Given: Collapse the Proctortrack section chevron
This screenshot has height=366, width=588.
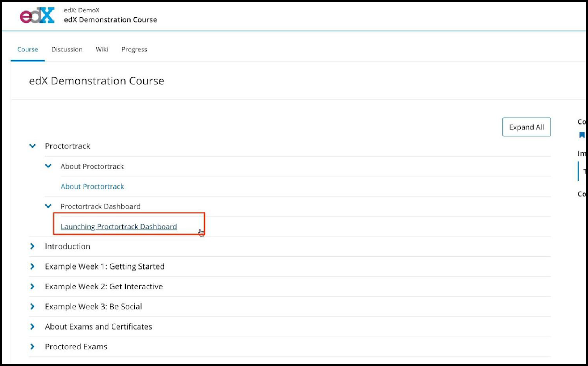Looking at the screenshot, I should [x=32, y=146].
